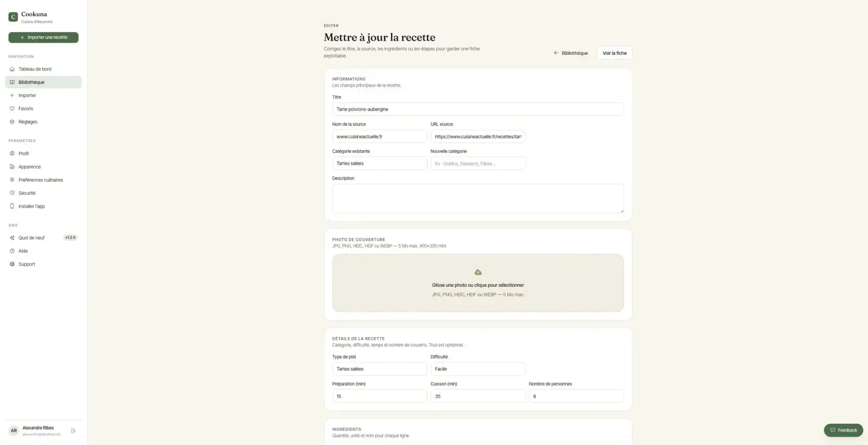Open the Aide menu item
Image resolution: width=868 pixels, height=445 pixels.
[43, 251]
